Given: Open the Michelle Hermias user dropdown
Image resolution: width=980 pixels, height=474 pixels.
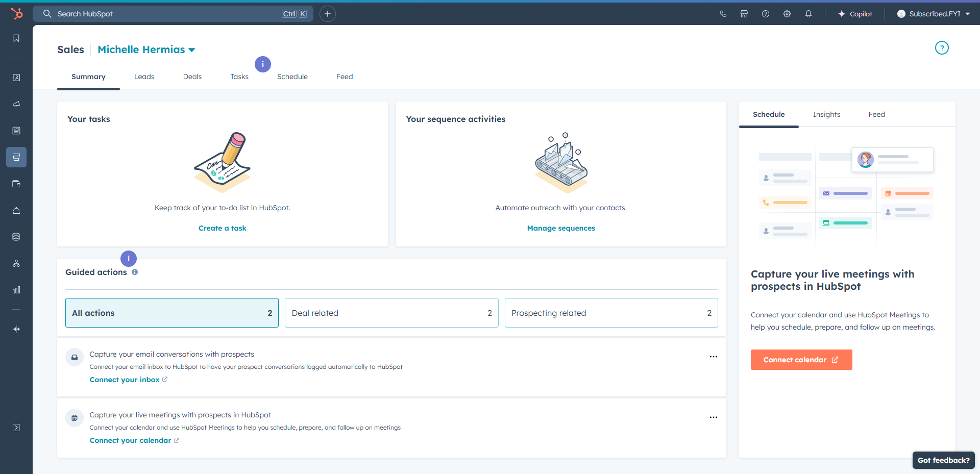Looking at the screenshot, I should tap(146, 49).
